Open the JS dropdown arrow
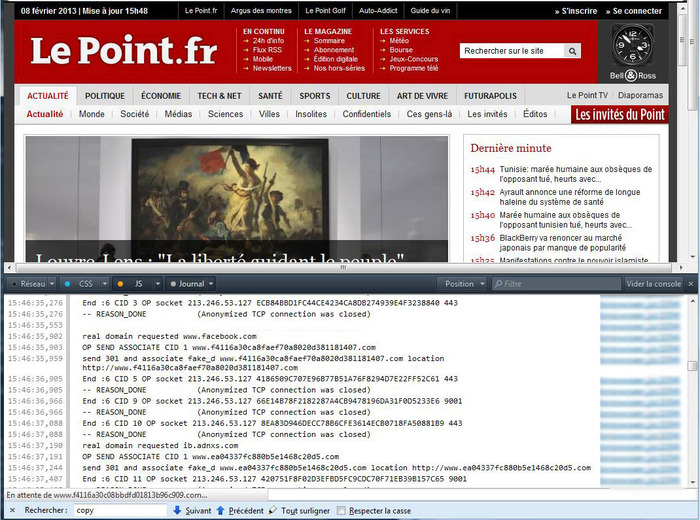700x520 pixels. point(158,284)
